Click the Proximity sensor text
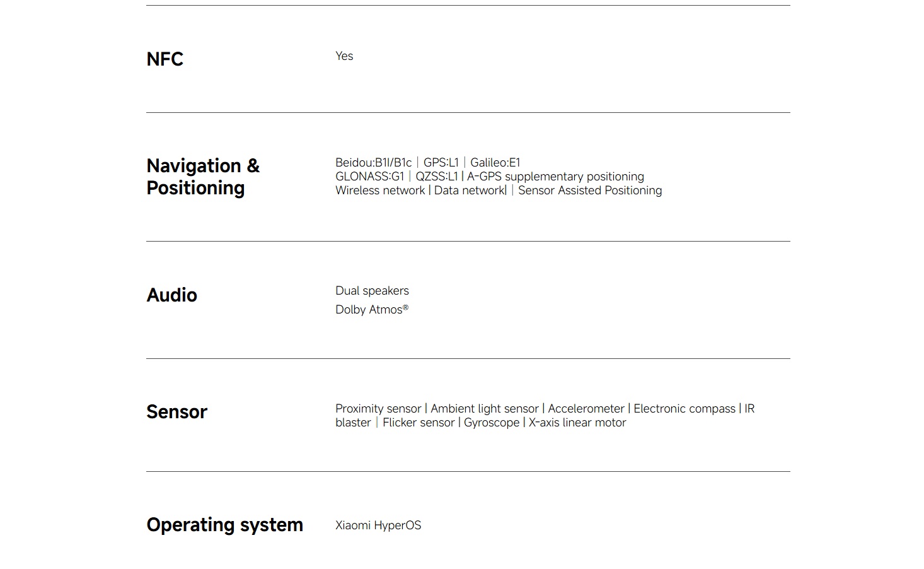This screenshot has width=924, height=569. (378, 408)
